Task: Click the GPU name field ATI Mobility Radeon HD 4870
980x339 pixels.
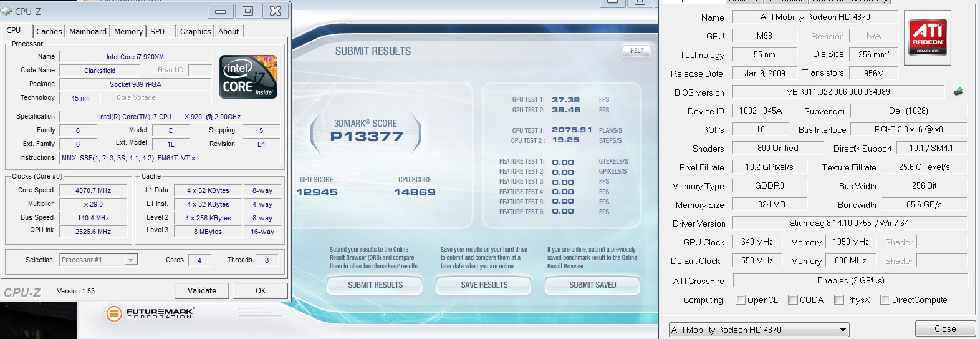Action: [x=815, y=17]
